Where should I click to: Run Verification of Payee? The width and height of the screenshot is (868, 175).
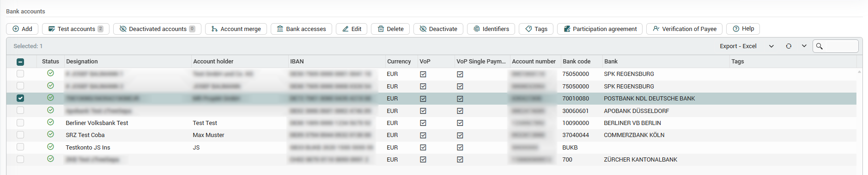[x=684, y=29]
